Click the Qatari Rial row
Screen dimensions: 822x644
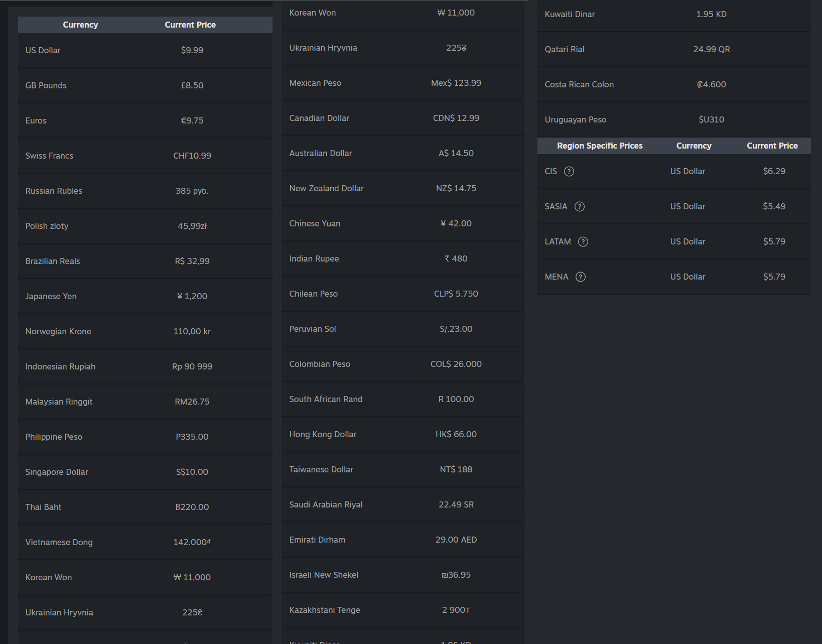coord(674,50)
